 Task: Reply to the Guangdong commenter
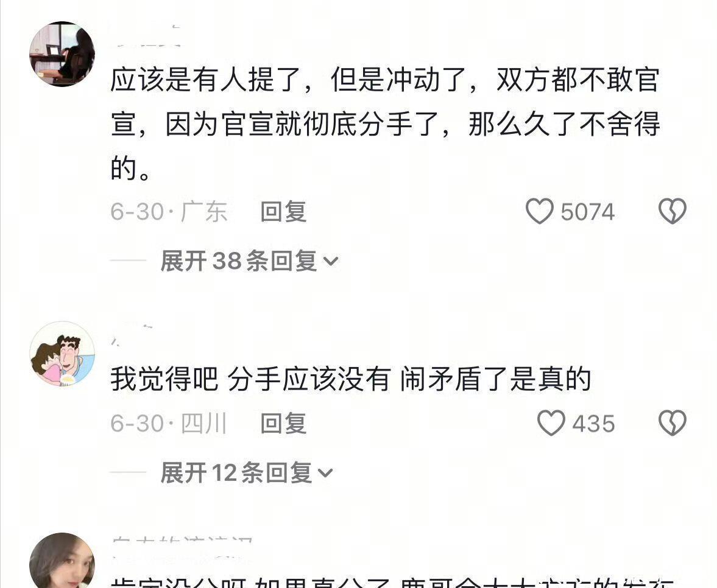(283, 212)
